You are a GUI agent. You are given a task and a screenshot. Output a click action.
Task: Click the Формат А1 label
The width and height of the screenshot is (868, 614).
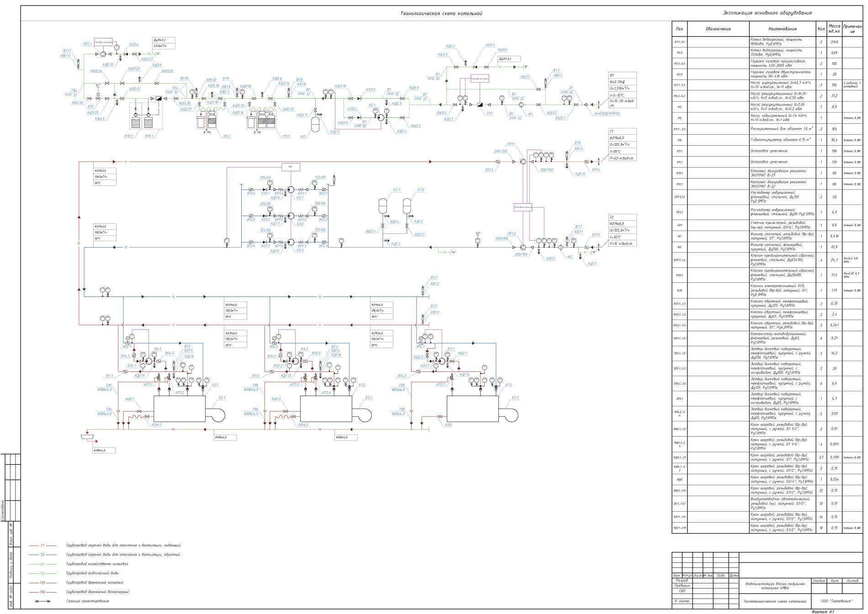pyautogui.click(x=823, y=611)
